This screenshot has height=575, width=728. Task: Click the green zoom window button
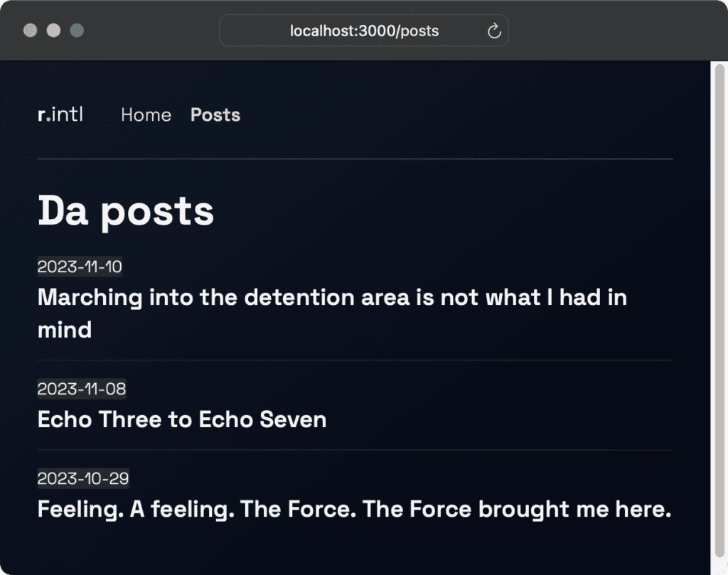(x=75, y=31)
